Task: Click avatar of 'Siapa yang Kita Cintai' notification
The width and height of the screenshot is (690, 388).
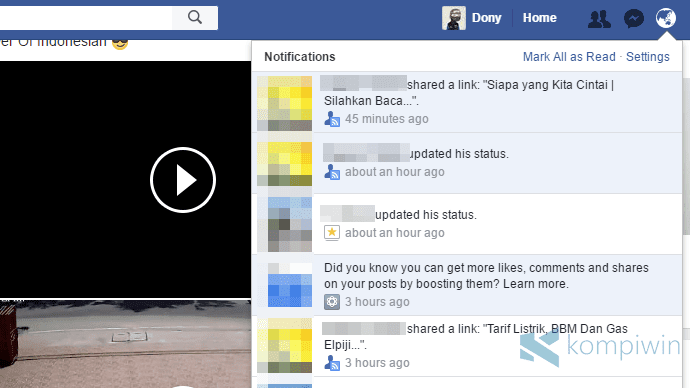Action: click(x=284, y=103)
